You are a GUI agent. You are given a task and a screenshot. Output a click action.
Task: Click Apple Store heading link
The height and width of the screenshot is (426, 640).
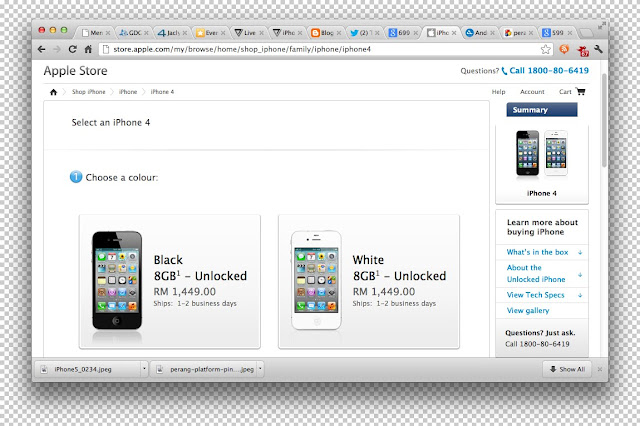[76, 71]
